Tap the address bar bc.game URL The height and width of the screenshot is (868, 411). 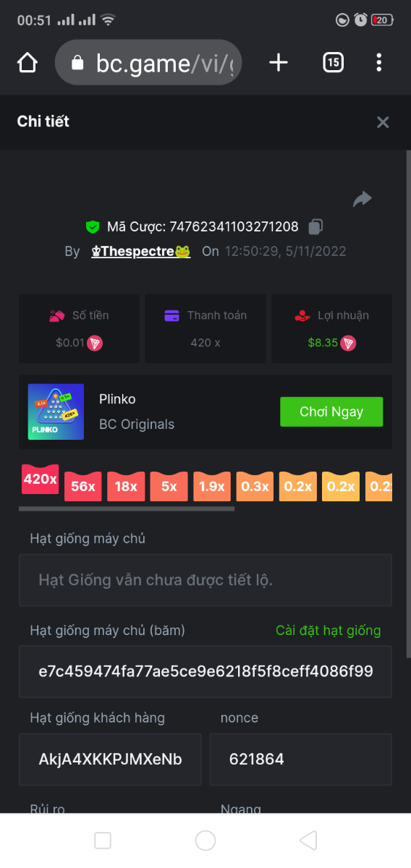148,63
